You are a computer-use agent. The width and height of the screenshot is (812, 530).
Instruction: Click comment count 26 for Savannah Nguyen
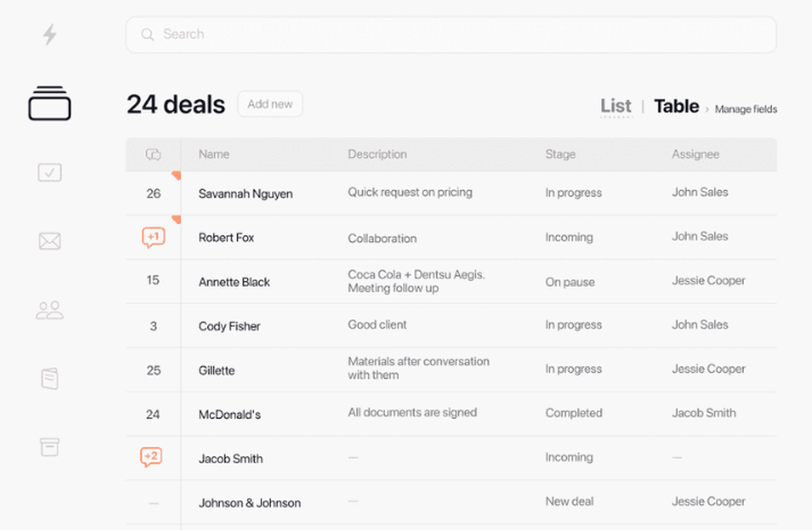(x=153, y=193)
